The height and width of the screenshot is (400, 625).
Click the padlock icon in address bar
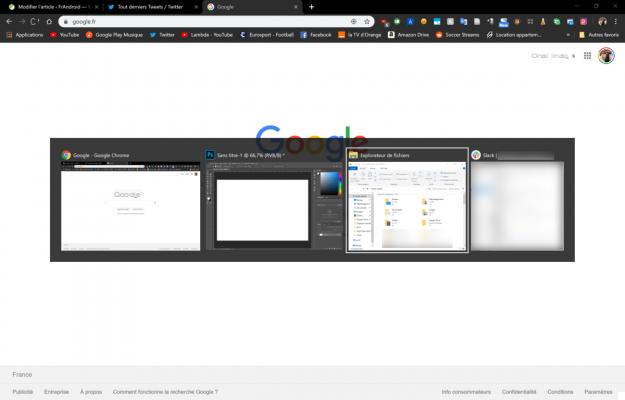(x=66, y=22)
